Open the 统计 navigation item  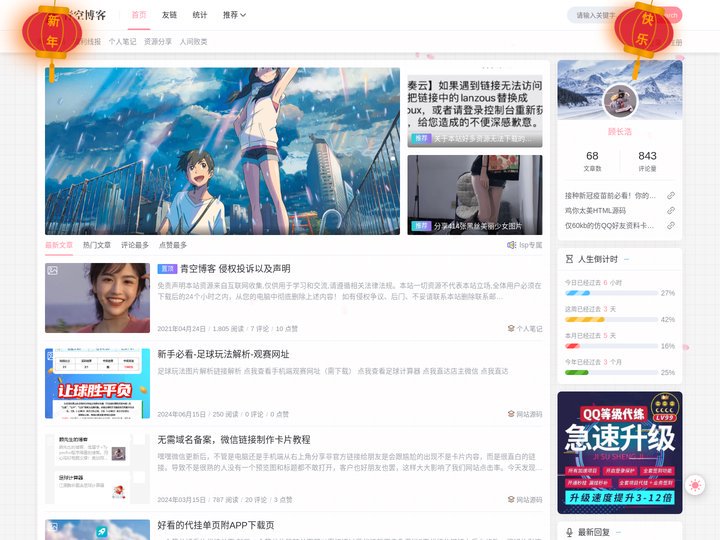pyautogui.click(x=200, y=15)
